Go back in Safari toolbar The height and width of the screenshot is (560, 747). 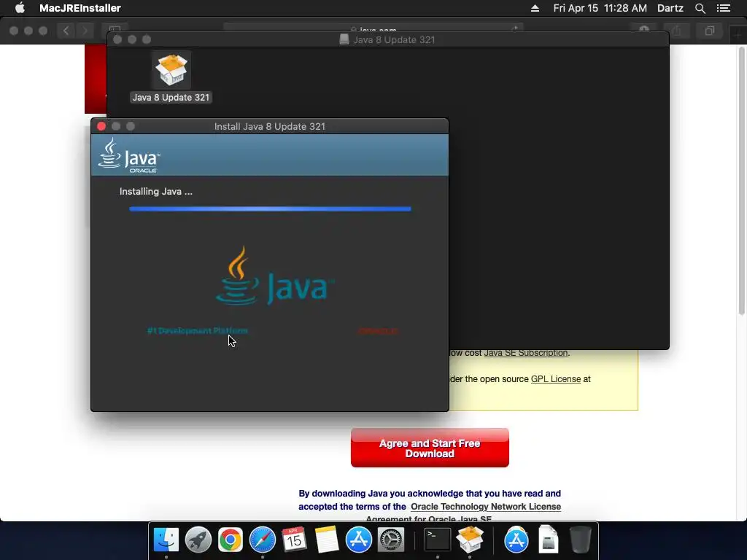[x=66, y=31]
